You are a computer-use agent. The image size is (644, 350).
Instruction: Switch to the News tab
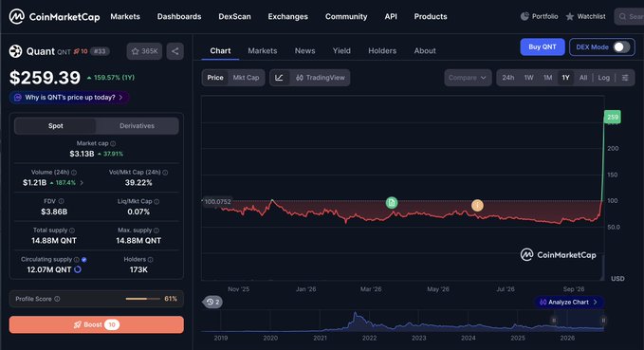(x=304, y=51)
